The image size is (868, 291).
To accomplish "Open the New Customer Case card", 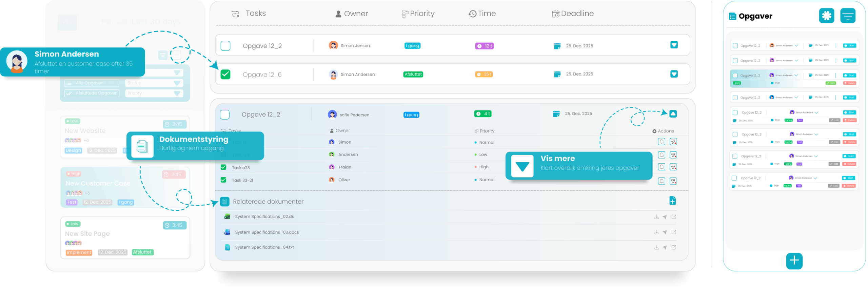I will pyautogui.click(x=125, y=187).
